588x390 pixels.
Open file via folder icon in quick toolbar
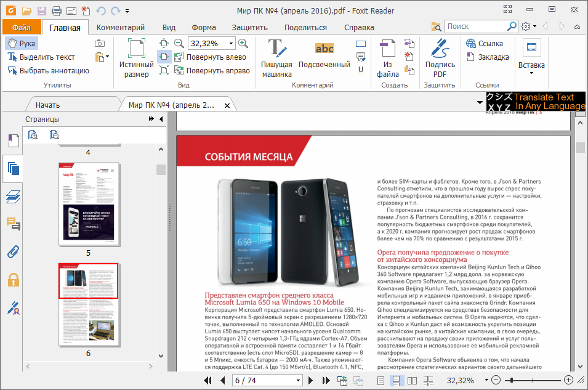pyautogui.click(x=26, y=10)
